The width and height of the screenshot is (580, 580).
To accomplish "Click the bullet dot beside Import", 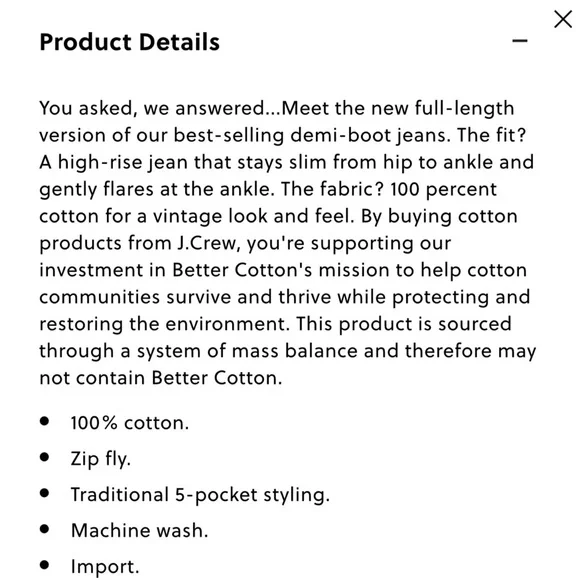I will click(x=44, y=564).
